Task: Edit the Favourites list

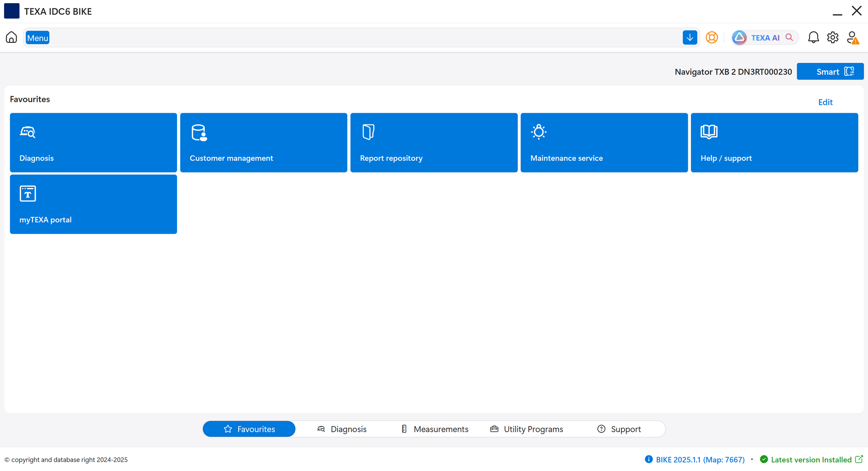Action: 825,102
